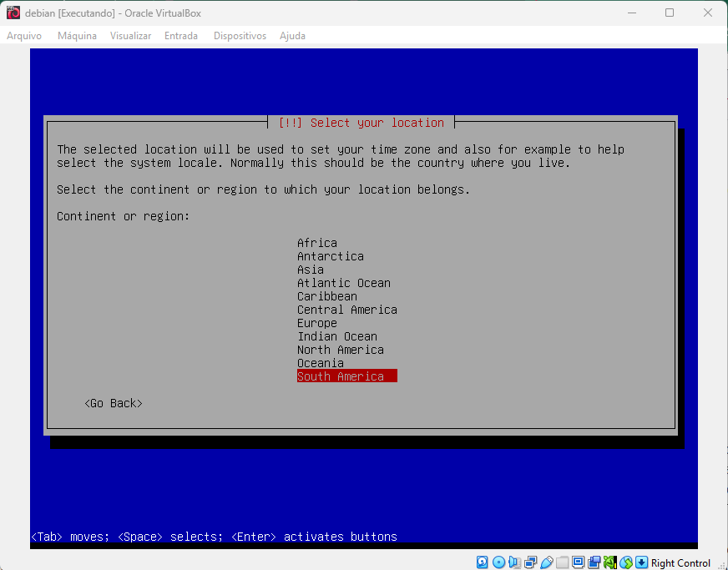Pick Central America from the list
728x570 pixels.
347,310
